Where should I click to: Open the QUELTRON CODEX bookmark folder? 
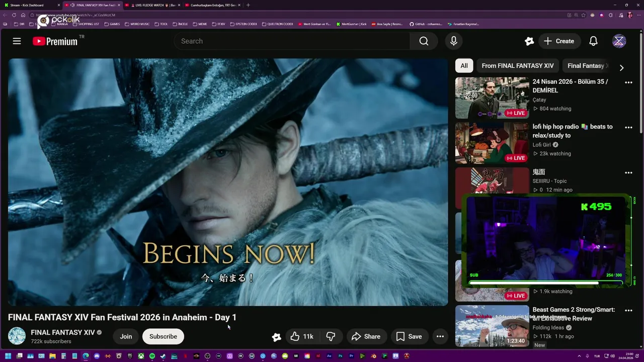coord(278,24)
